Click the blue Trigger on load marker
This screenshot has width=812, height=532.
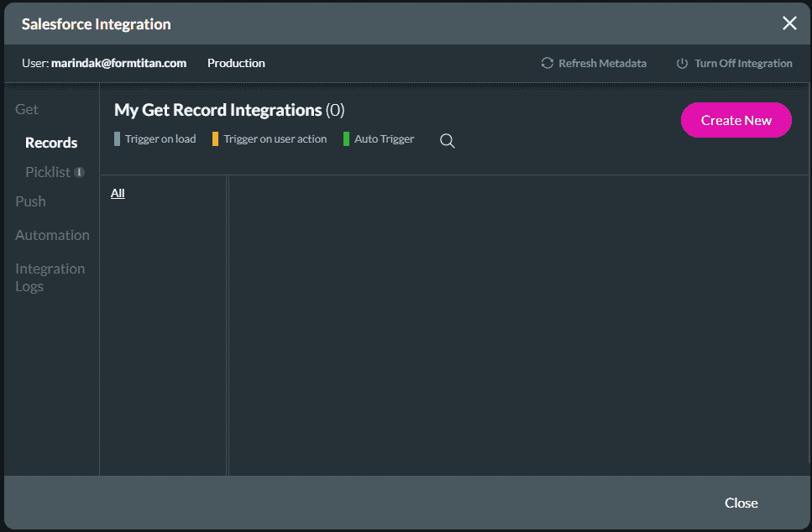(x=117, y=138)
